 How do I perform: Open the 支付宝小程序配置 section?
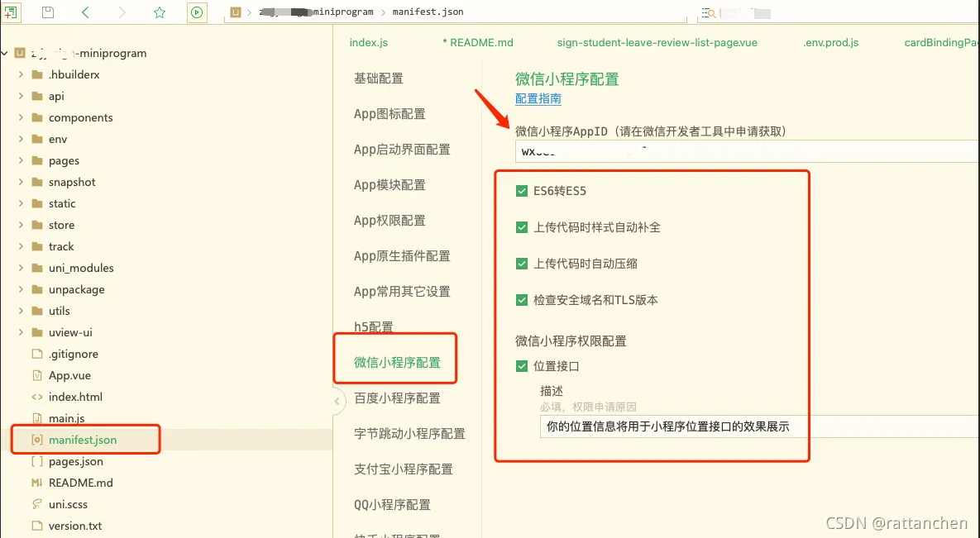click(403, 469)
